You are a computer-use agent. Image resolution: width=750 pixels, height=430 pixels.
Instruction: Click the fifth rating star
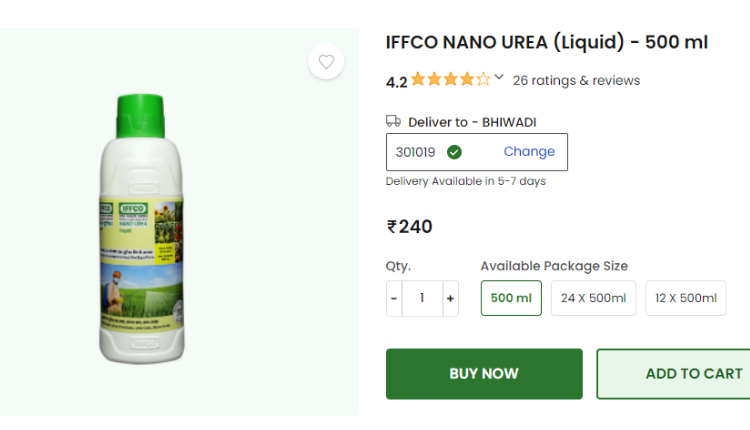pyautogui.click(x=483, y=79)
